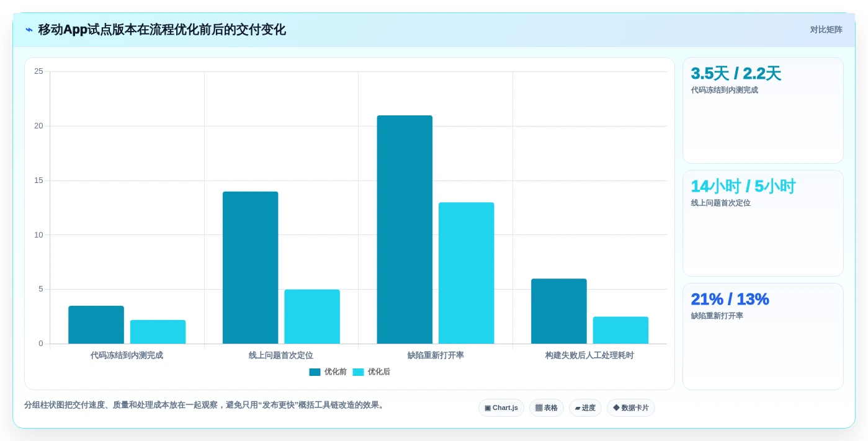Click the 优化后 bar for 代码冻结到内测完成
The height and width of the screenshot is (441, 868).
(x=158, y=332)
